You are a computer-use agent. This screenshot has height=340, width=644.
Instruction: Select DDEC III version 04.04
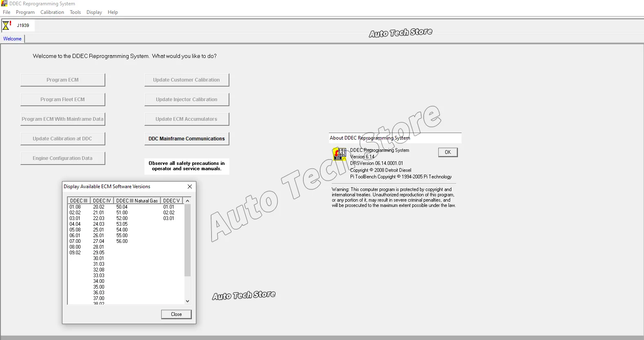75,224
